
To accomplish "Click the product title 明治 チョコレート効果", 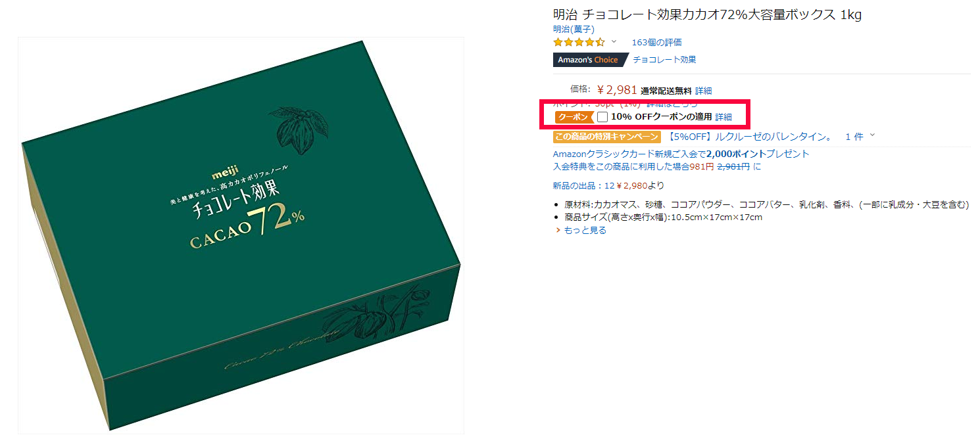I will [707, 14].
